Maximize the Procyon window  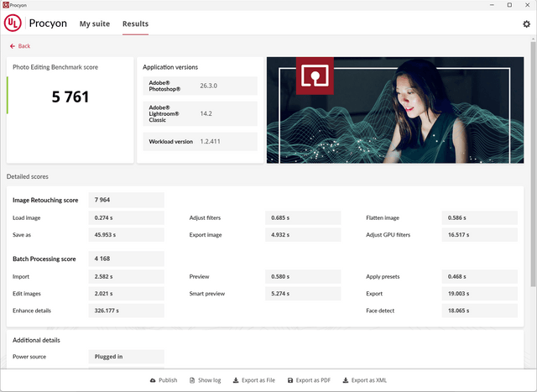click(509, 5)
